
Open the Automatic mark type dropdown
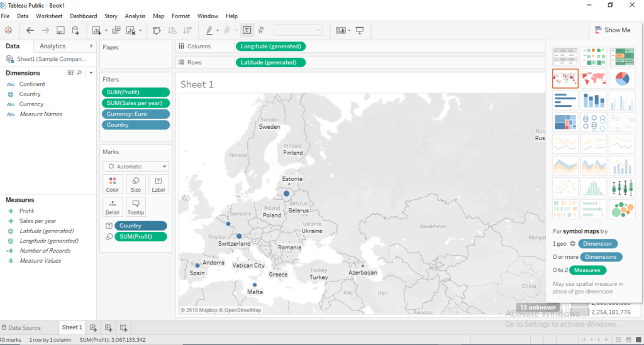coord(136,167)
